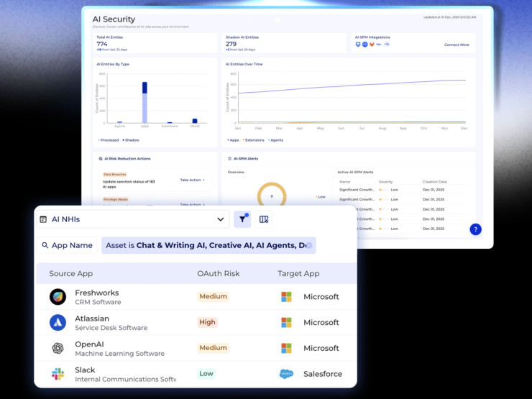This screenshot has width=532, height=399.
Task: Click the AI NHIs list icon
Action: [x=43, y=219]
